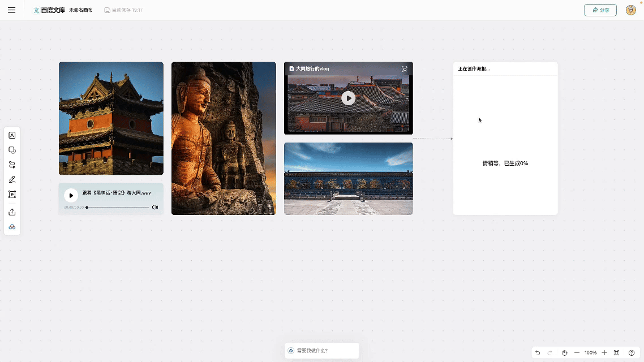Click the upload file icon

[x=12, y=212]
